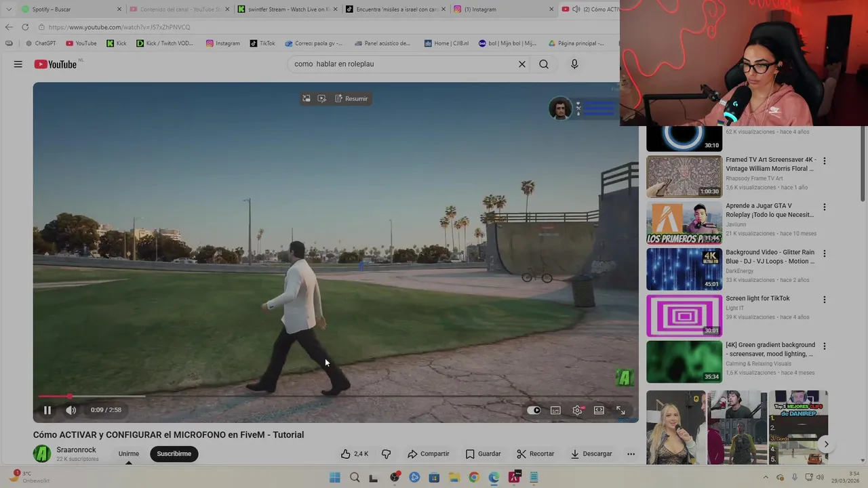Open Windows taskbar search
Image resolution: width=868 pixels, height=488 pixels.
(x=355, y=477)
